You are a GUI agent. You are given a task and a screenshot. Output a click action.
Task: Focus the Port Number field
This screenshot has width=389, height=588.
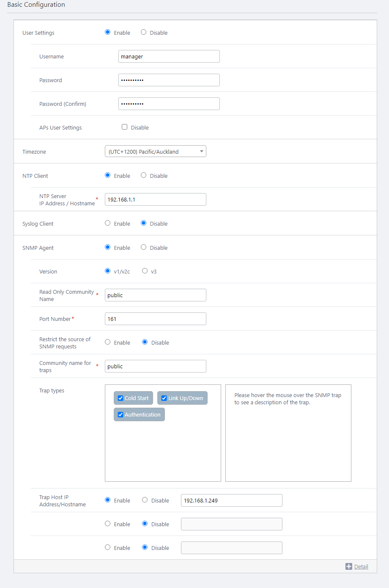click(x=155, y=319)
